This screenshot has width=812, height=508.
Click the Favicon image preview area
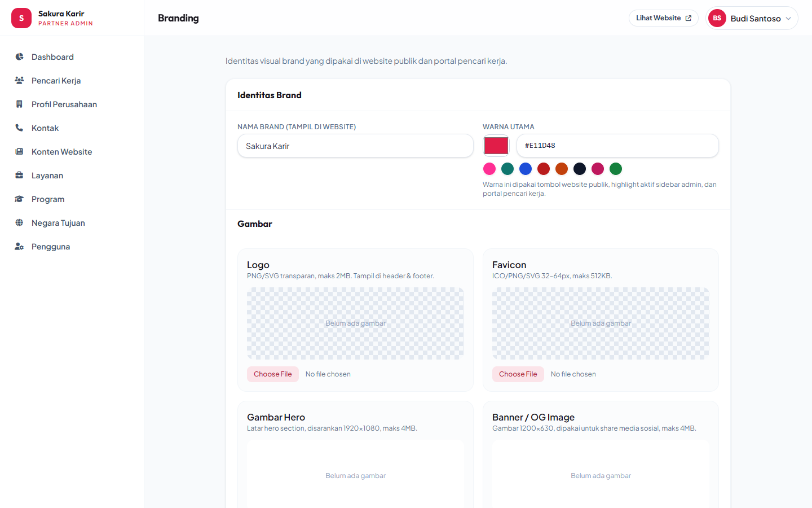click(601, 323)
